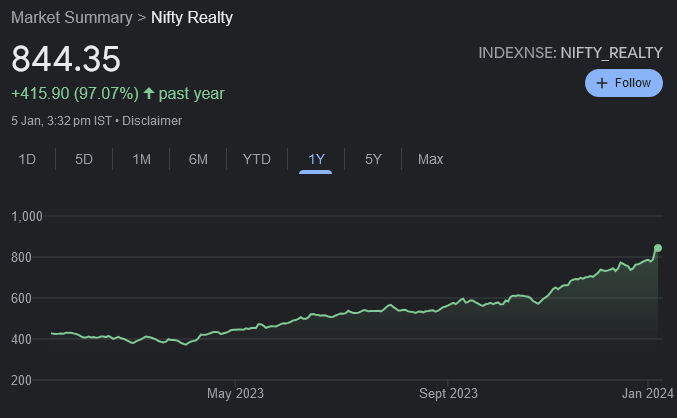View the YTD chart range
This screenshot has width=677, height=418.
(x=256, y=159)
